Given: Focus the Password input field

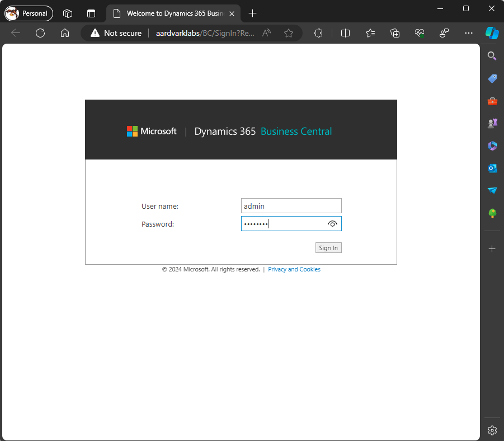Looking at the screenshot, I should pos(282,224).
